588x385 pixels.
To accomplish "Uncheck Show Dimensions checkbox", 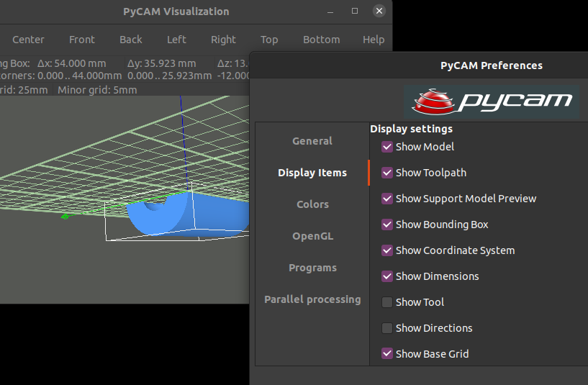I will click(387, 276).
